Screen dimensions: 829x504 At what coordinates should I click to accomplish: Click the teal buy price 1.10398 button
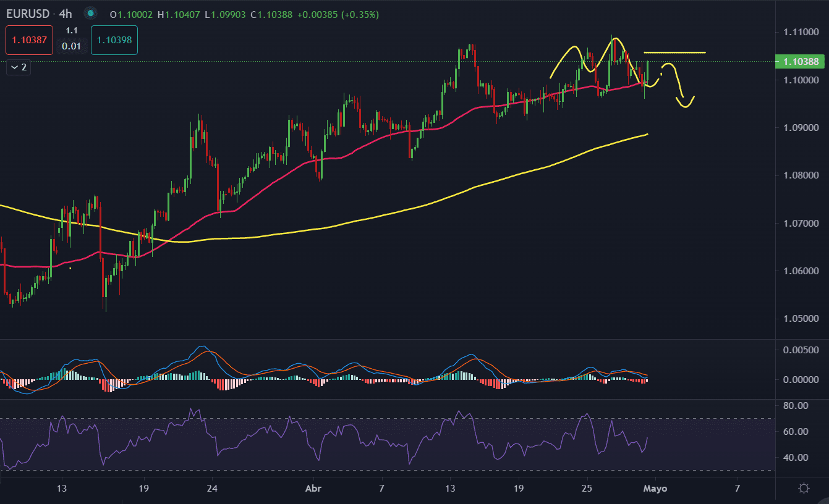click(x=114, y=40)
